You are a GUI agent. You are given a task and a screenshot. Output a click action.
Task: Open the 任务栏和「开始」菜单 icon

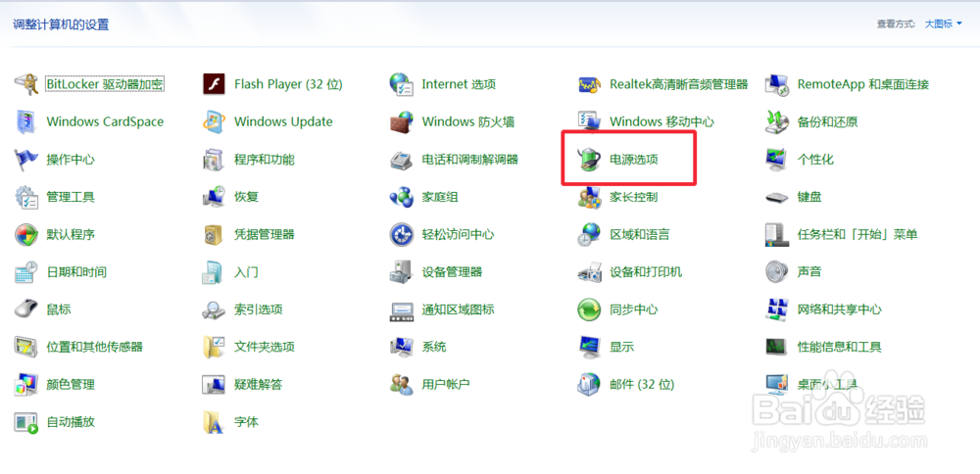coord(777,234)
